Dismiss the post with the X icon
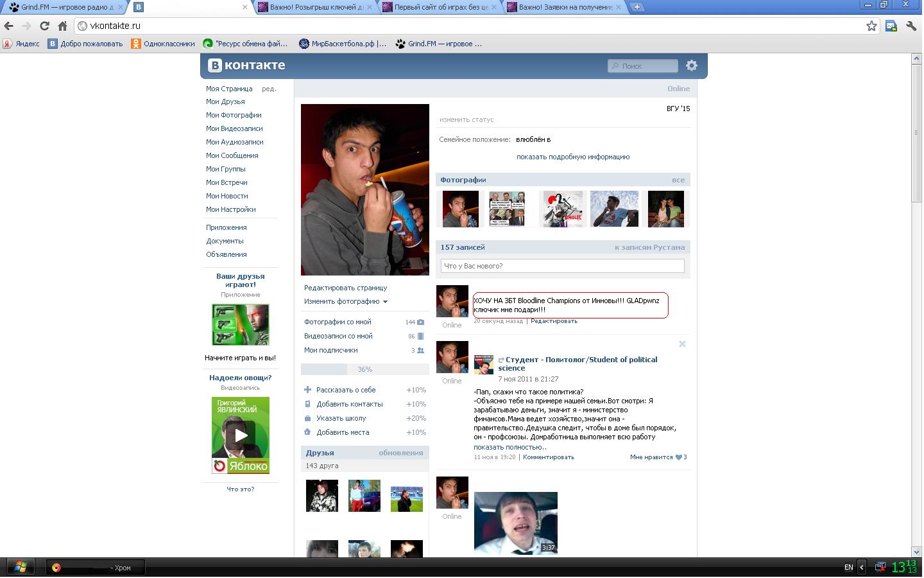The width and height of the screenshot is (924, 578). pos(682,344)
